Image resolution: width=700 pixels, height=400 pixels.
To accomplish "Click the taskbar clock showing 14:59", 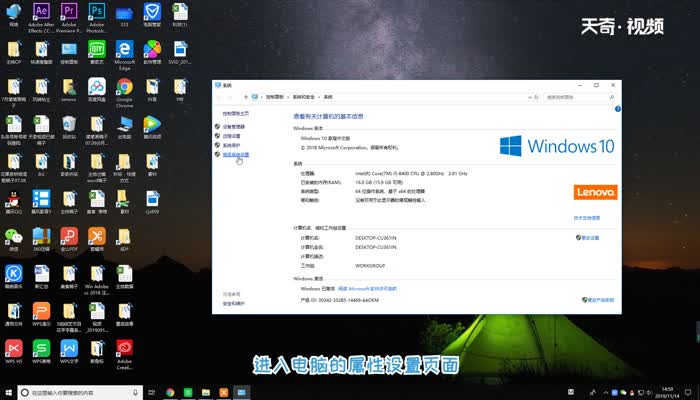I will [x=667, y=392].
